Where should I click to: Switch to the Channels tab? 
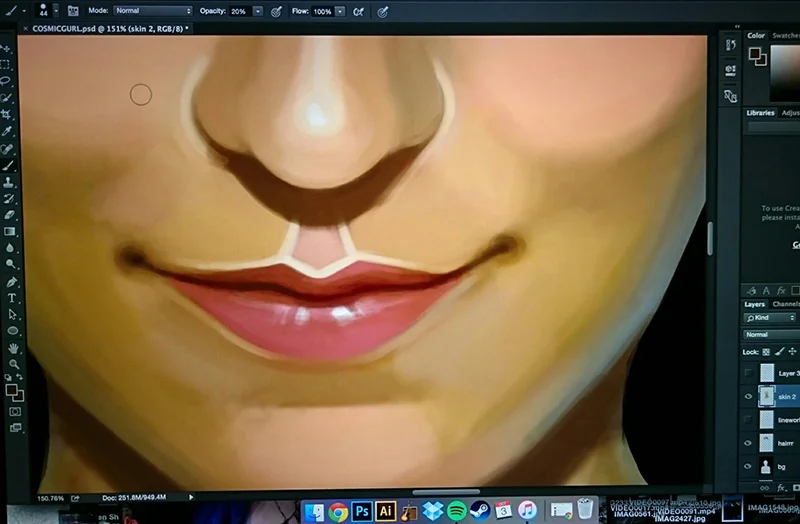[x=786, y=304]
